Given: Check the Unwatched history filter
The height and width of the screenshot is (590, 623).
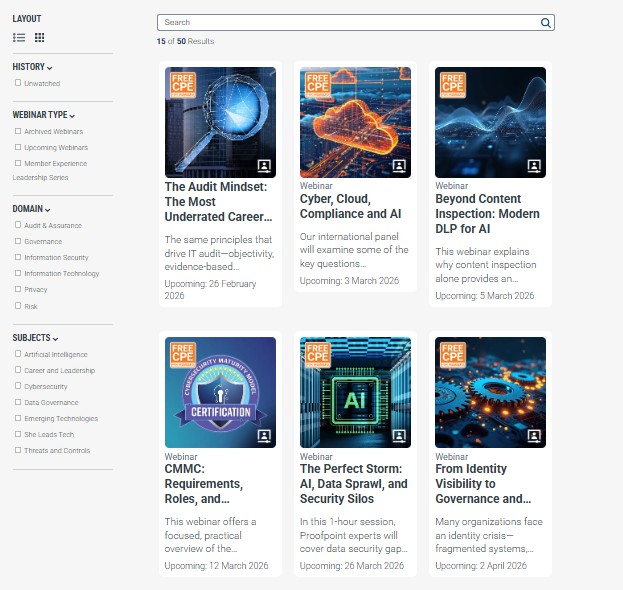Looking at the screenshot, I should [x=18, y=83].
